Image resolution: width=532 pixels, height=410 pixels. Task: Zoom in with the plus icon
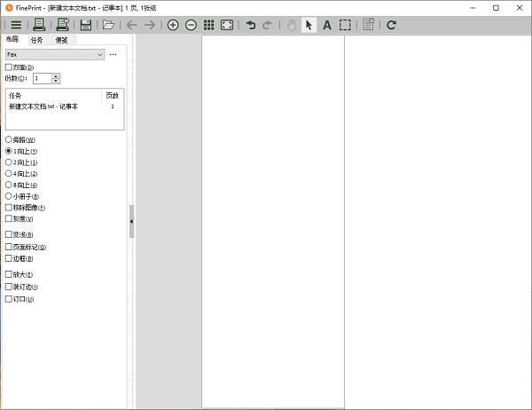pos(173,26)
